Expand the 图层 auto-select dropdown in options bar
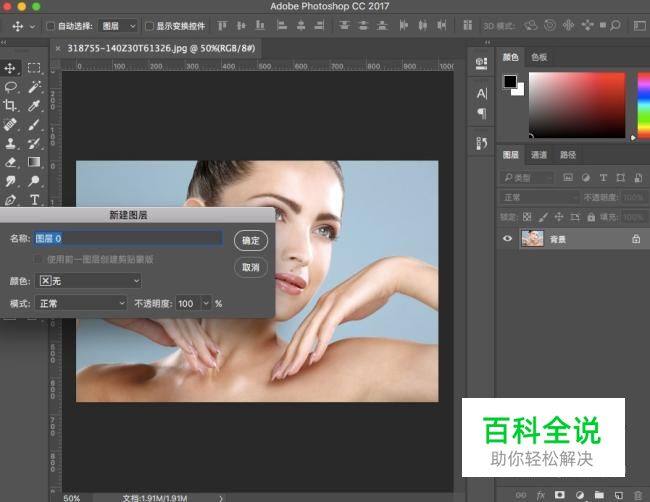 coord(118,25)
